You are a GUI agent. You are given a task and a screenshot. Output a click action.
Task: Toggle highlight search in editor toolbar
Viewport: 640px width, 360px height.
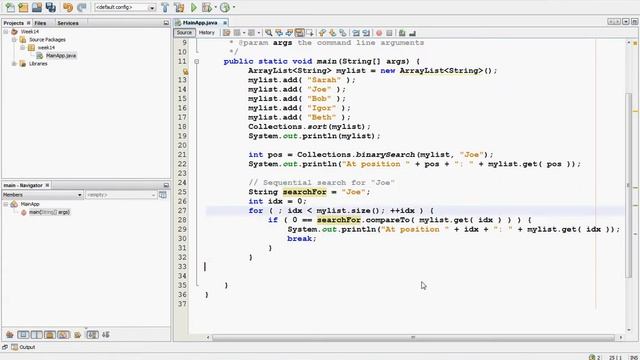pyautogui.click(x=299, y=33)
